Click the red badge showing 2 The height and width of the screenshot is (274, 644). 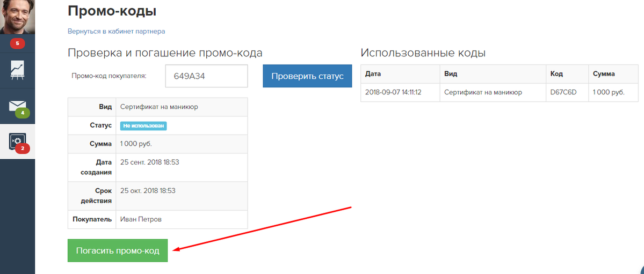tap(23, 149)
